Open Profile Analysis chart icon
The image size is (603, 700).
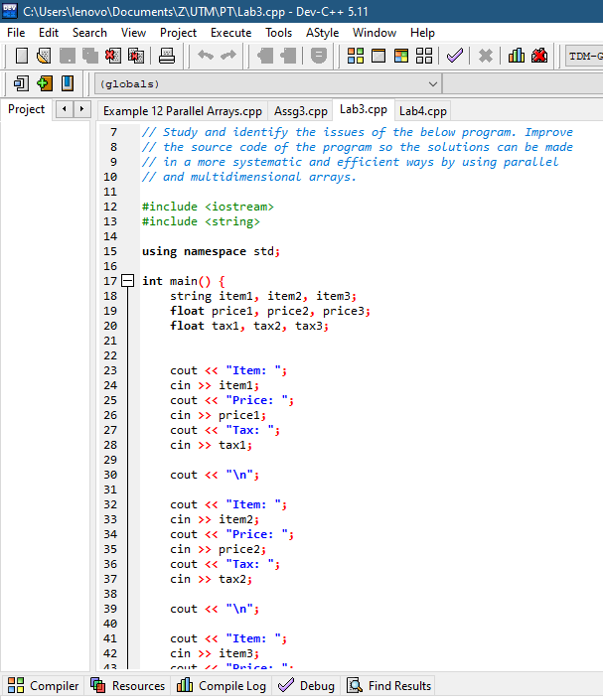click(x=516, y=57)
